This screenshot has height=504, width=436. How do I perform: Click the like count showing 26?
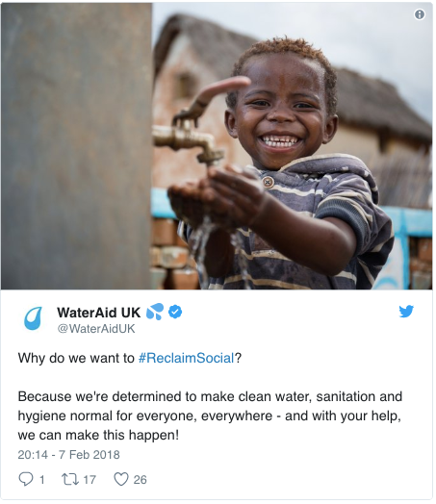(140, 480)
